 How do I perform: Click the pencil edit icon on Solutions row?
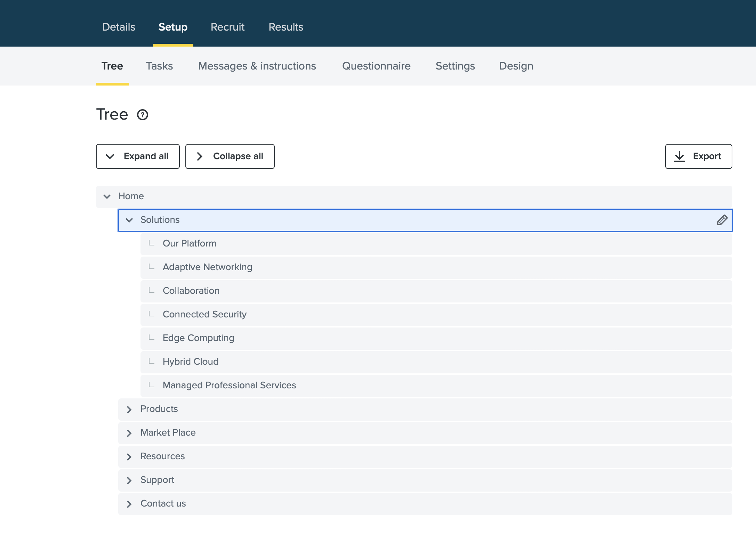click(x=722, y=220)
